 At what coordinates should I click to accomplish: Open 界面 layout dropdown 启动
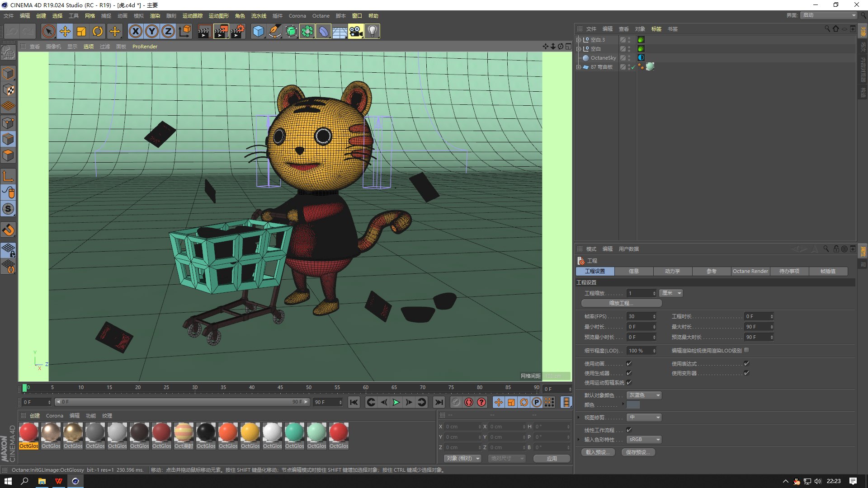[829, 15]
